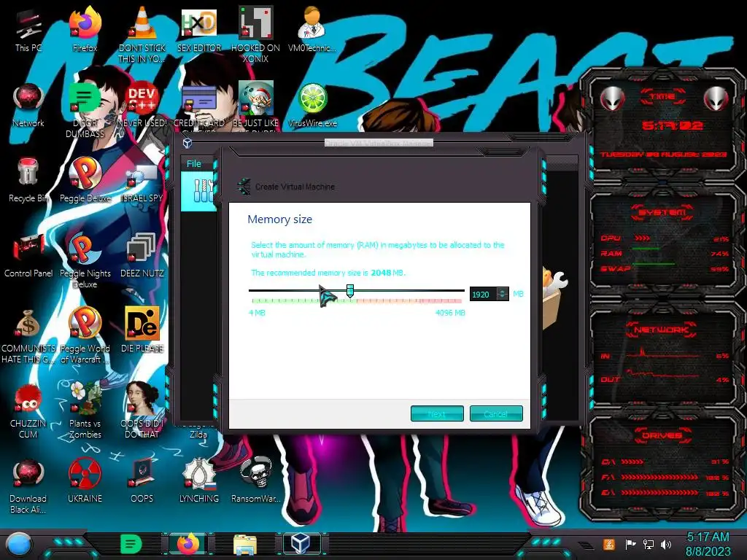Launch Peggle Deluxe
The width and height of the screenshot is (747, 560).
pos(85,180)
